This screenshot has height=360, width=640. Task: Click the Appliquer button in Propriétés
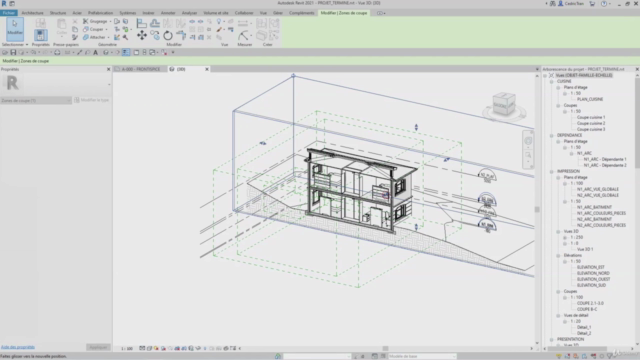pos(98,347)
